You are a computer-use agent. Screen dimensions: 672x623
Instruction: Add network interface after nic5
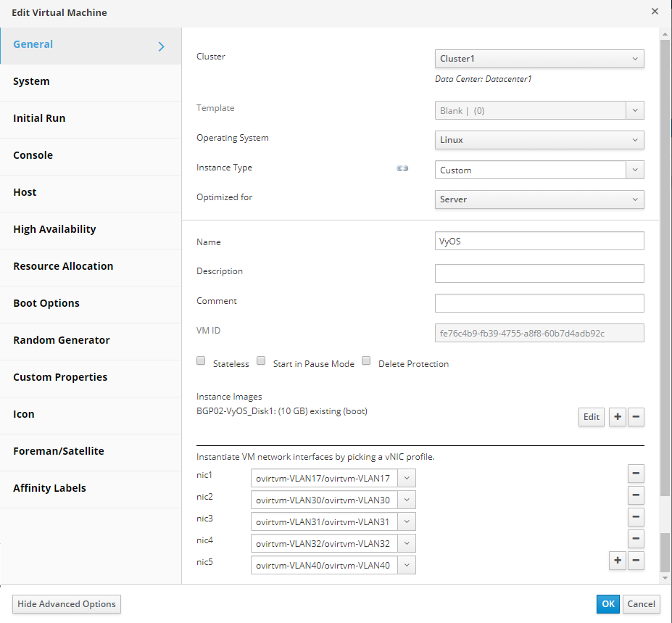coord(617,560)
